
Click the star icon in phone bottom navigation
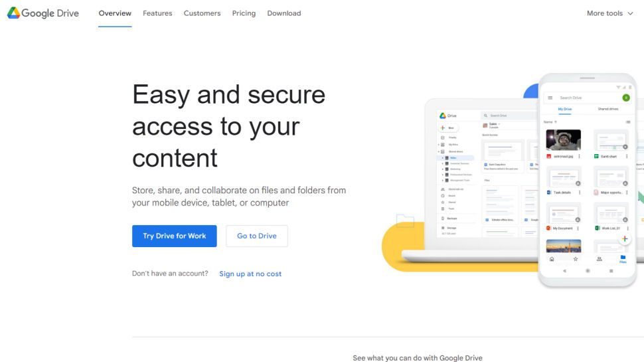[576, 259]
